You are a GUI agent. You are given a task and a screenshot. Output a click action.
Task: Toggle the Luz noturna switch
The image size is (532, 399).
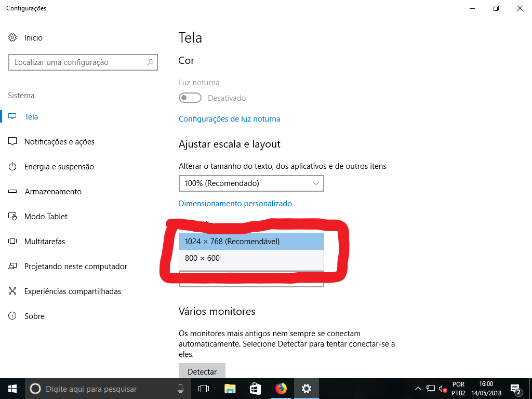pos(190,98)
